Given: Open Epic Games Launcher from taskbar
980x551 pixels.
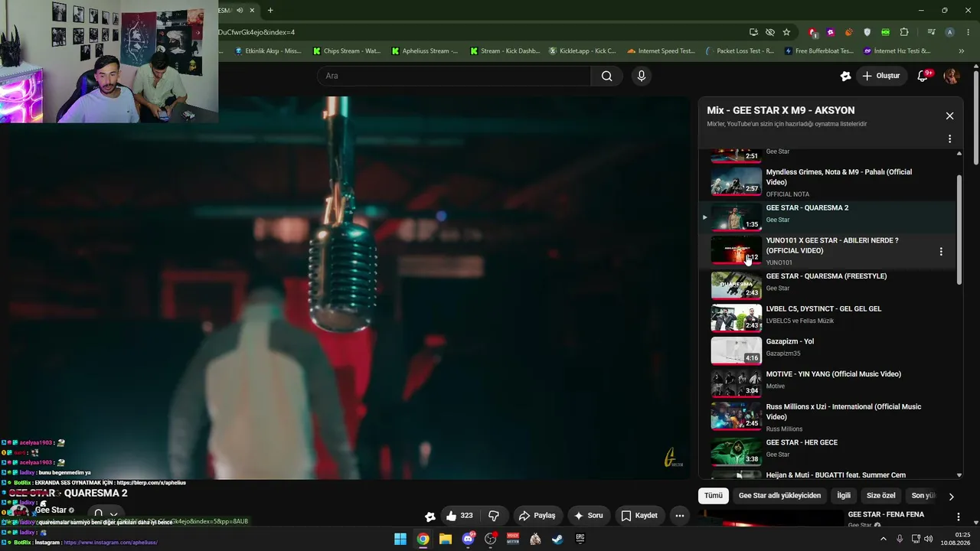Looking at the screenshot, I should coord(580,539).
